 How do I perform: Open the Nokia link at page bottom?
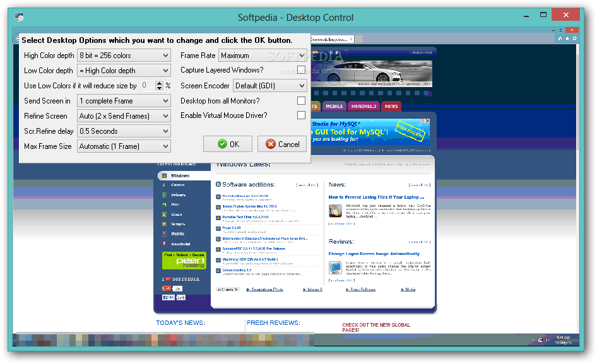(x=408, y=290)
